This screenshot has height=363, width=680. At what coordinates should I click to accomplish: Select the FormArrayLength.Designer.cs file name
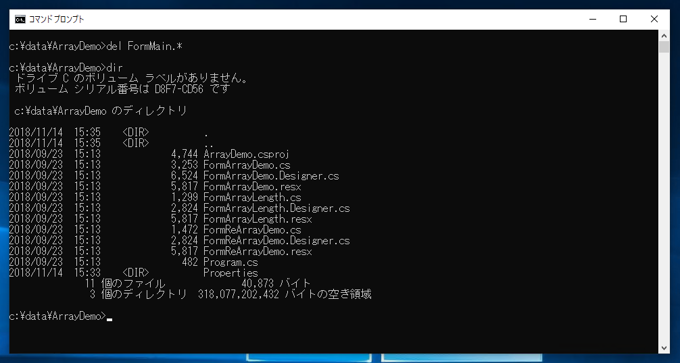point(276,209)
